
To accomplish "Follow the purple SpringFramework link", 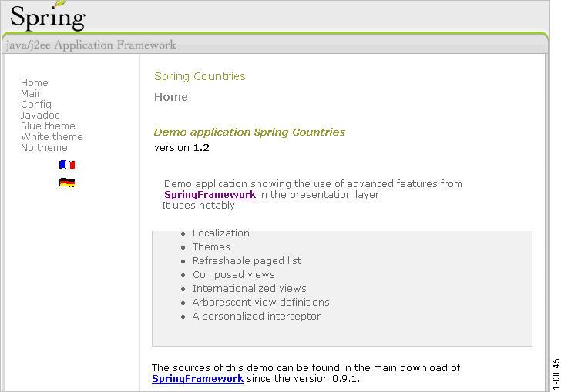I will point(210,195).
